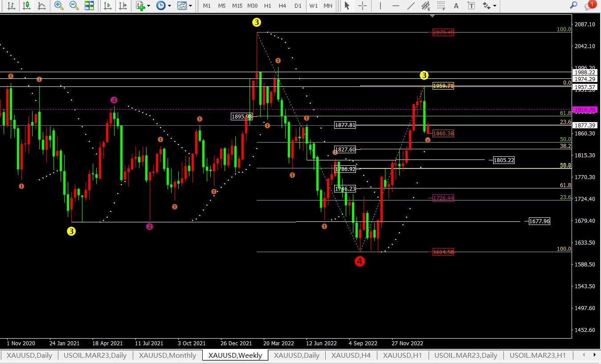Select the 2078.45 Fibonacci price label
The height and width of the screenshot is (364, 601).
(x=443, y=32)
